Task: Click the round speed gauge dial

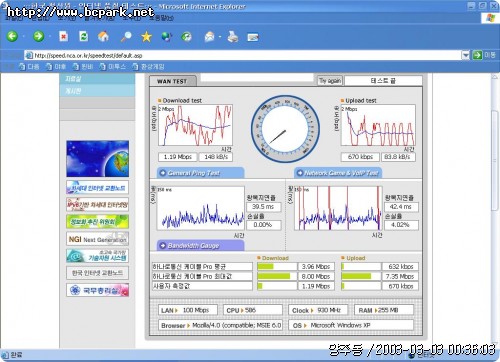Action: pos(285,129)
